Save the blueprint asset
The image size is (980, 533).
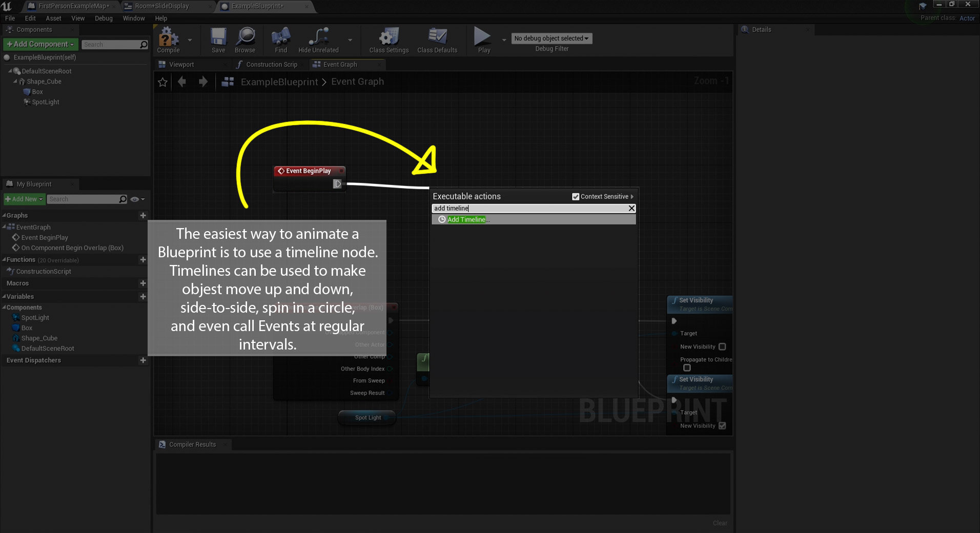[x=218, y=40]
